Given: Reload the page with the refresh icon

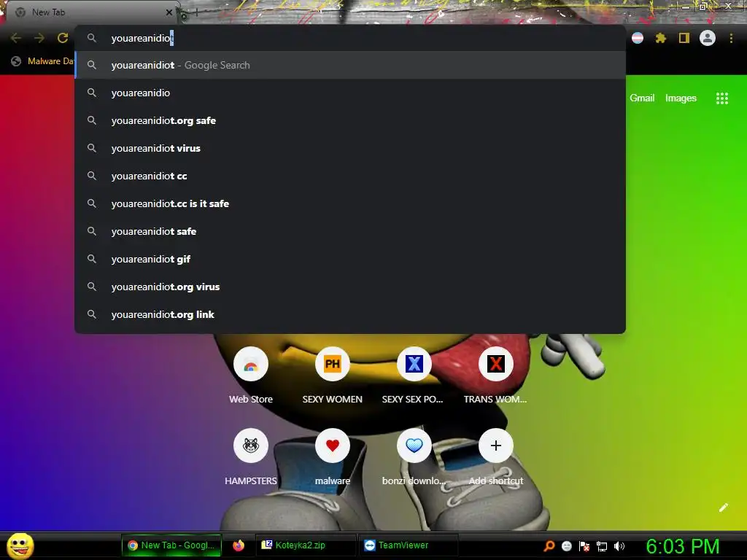Looking at the screenshot, I should click(63, 38).
